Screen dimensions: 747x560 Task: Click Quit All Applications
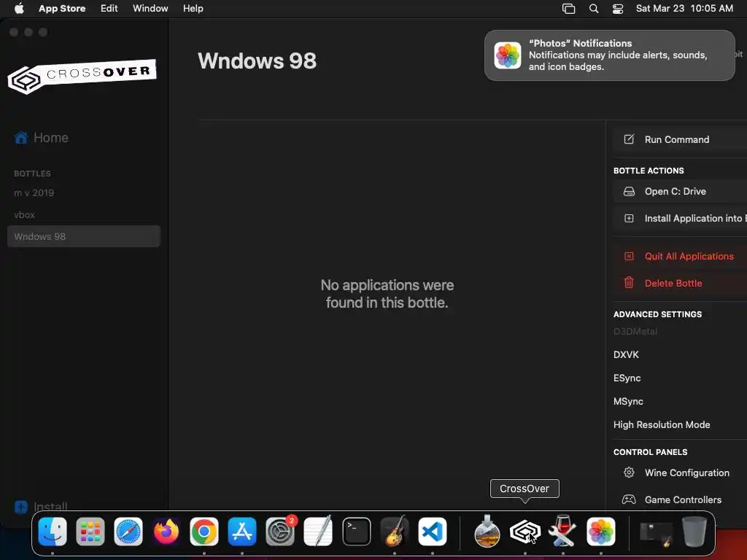(x=680, y=256)
